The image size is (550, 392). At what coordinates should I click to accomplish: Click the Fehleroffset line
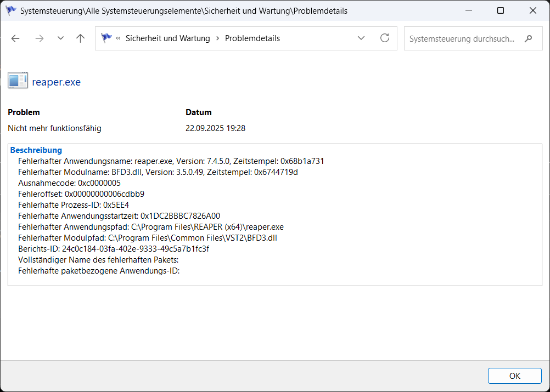(x=81, y=194)
